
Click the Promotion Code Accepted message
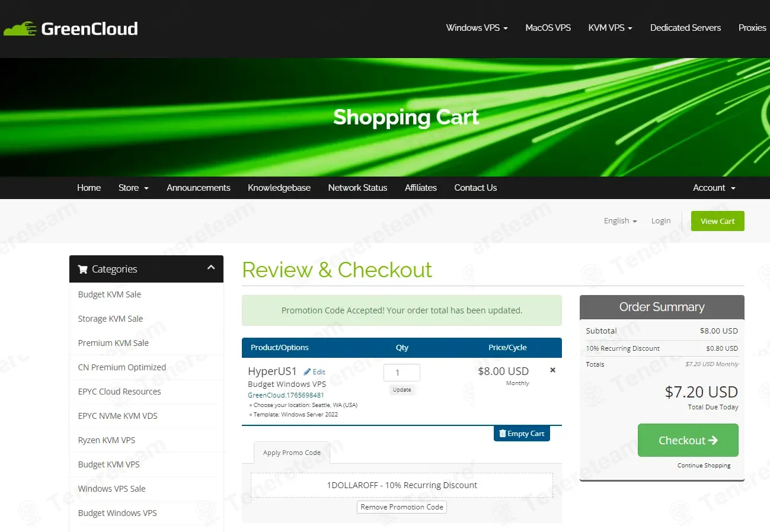pyautogui.click(x=402, y=310)
